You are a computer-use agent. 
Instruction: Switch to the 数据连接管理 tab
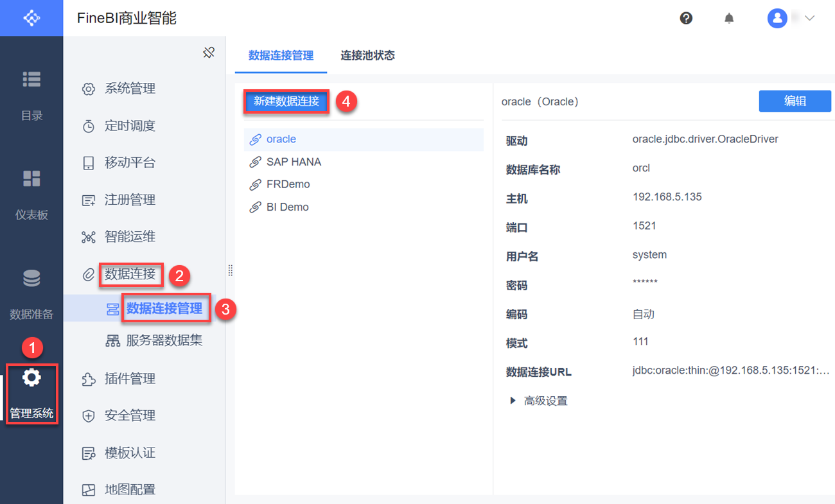pos(281,55)
